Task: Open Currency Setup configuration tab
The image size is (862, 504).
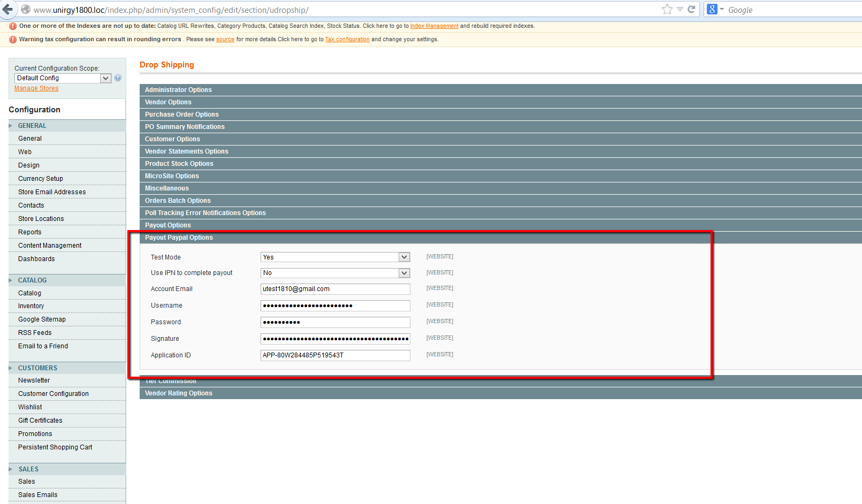Action: (67, 179)
